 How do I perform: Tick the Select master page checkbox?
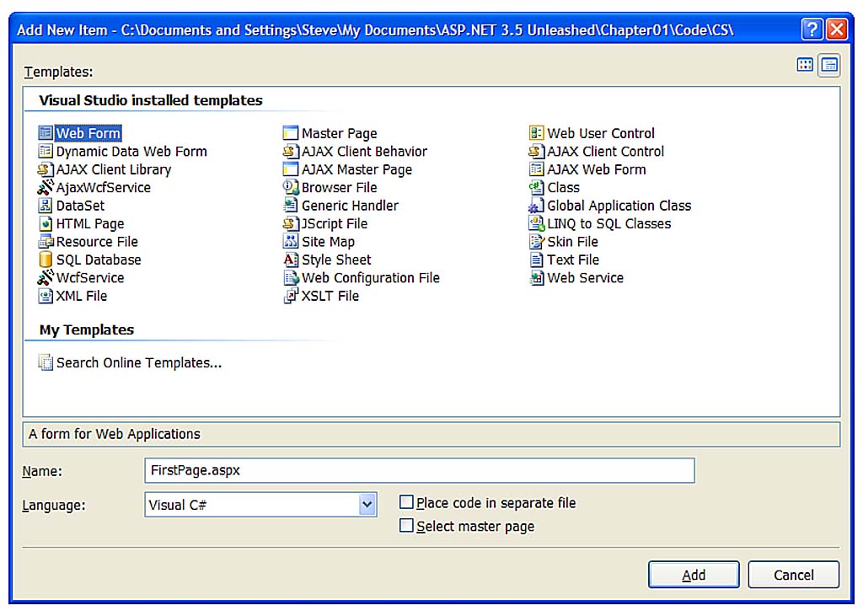tap(406, 525)
